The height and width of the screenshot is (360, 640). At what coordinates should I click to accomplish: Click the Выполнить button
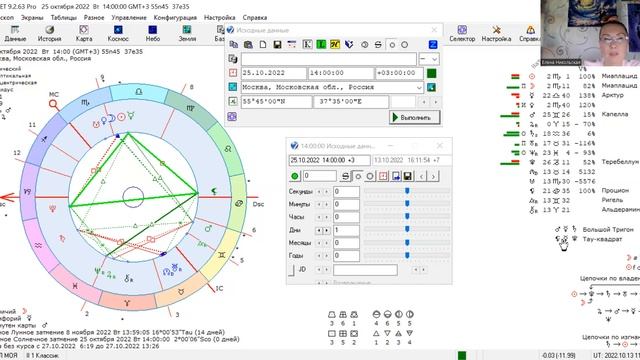[414, 118]
